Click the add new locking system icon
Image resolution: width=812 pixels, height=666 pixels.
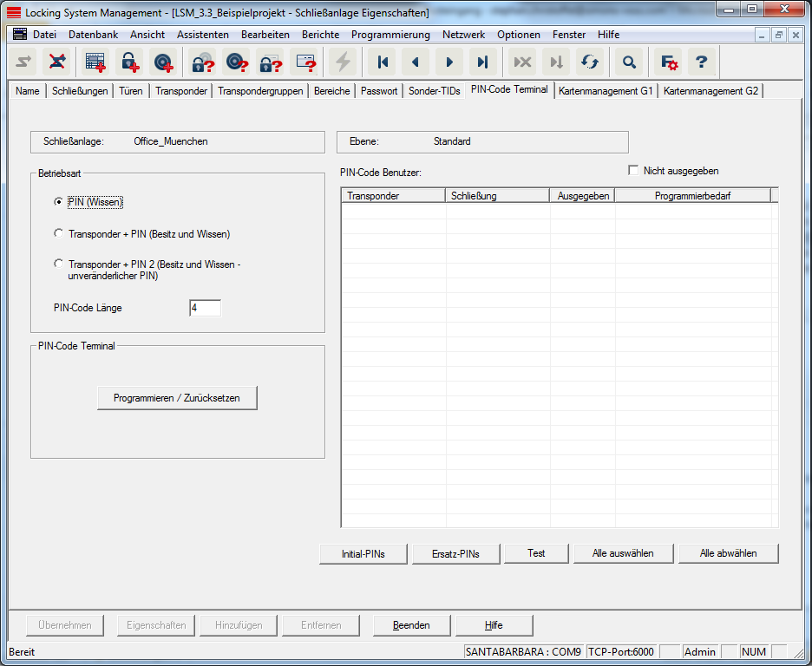[x=95, y=62]
